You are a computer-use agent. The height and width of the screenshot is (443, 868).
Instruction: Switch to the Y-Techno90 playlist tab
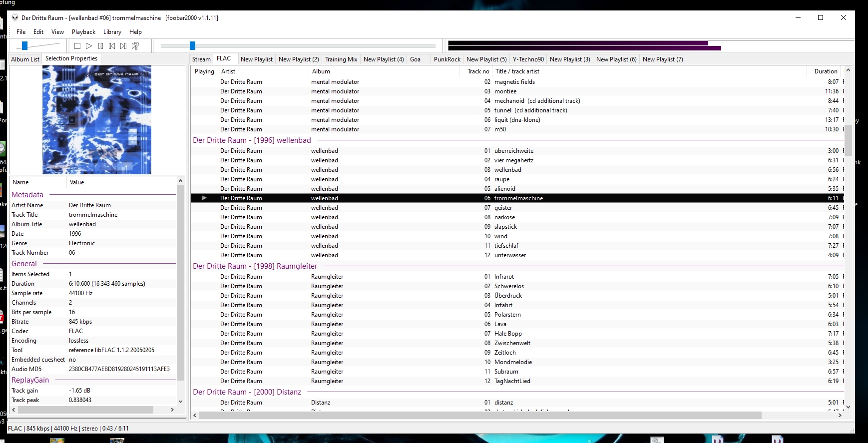pyautogui.click(x=528, y=59)
